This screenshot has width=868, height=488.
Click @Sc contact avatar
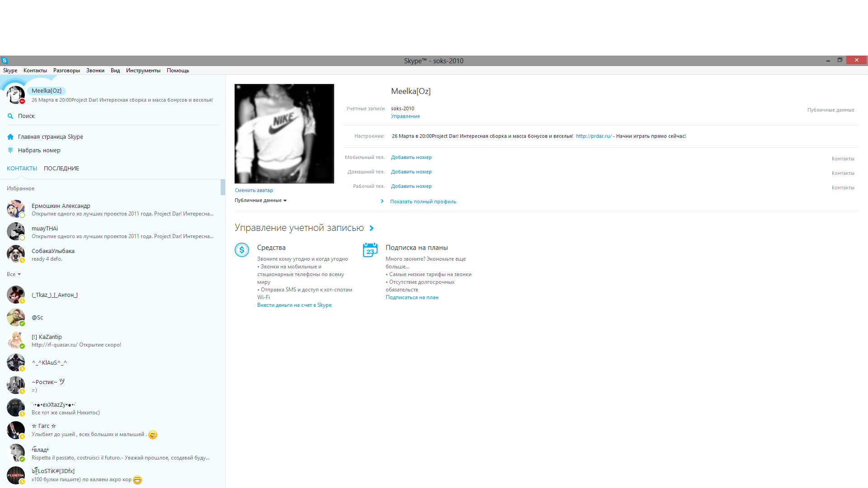(16, 317)
